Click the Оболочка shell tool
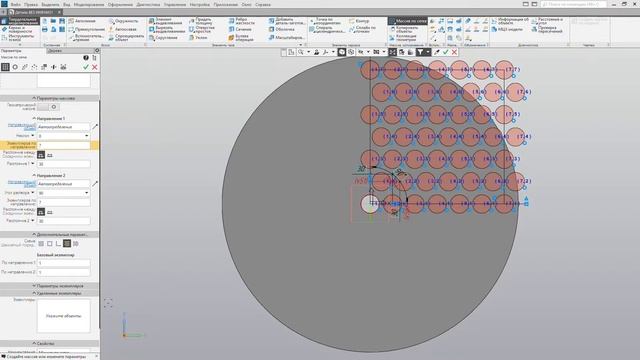Screen dimensions: 640x360 (x=281, y=29)
